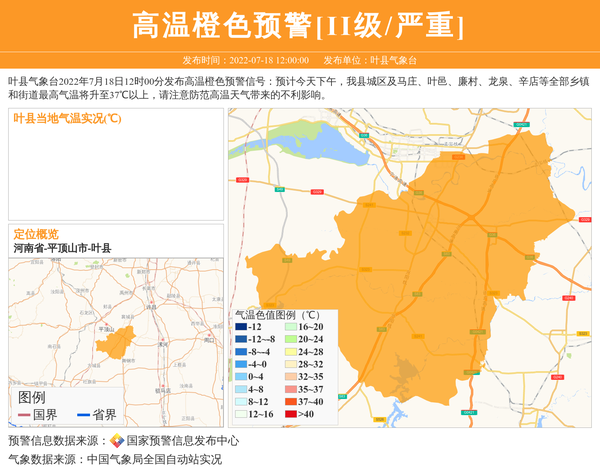The width and height of the screenshot is (600, 471).
Task: Select the 20~24 green legend swatch
Action: 291,339
